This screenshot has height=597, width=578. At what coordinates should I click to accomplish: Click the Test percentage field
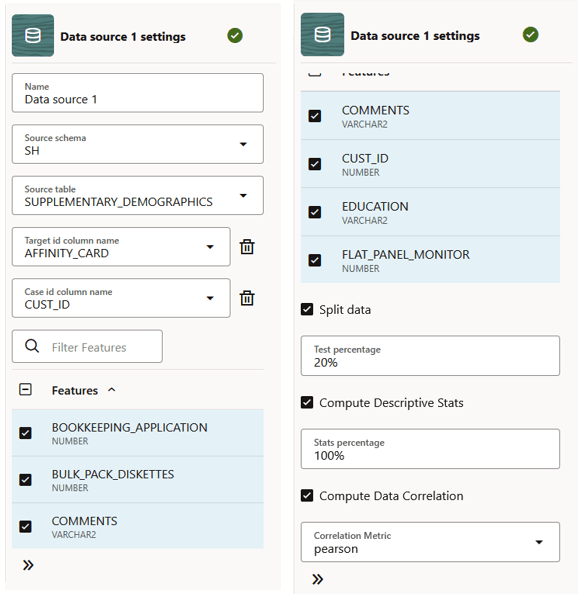(x=430, y=356)
